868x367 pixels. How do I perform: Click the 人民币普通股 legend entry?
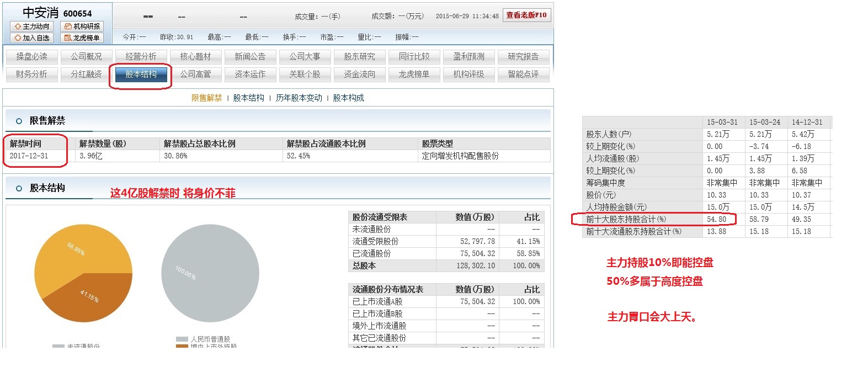204,339
